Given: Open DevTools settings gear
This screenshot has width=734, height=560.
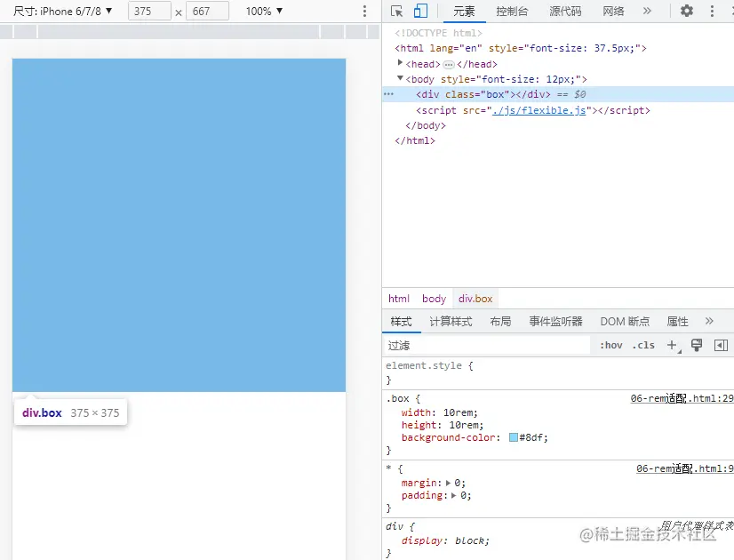Looking at the screenshot, I should [x=686, y=11].
